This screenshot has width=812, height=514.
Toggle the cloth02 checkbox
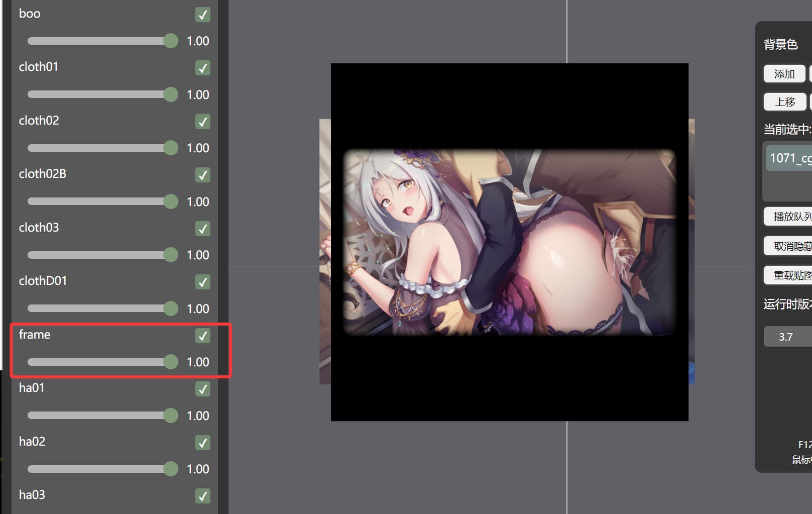tap(203, 122)
